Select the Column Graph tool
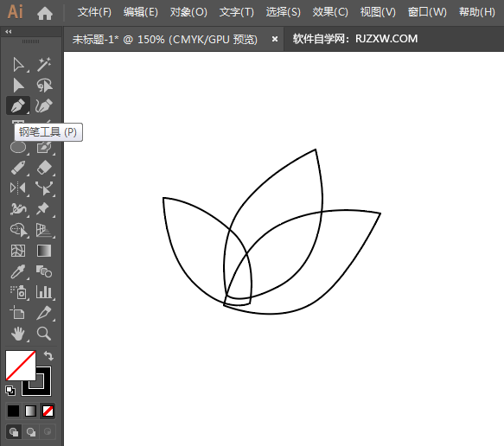The width and height of the screenshot is (504, 446). point(44,292)
